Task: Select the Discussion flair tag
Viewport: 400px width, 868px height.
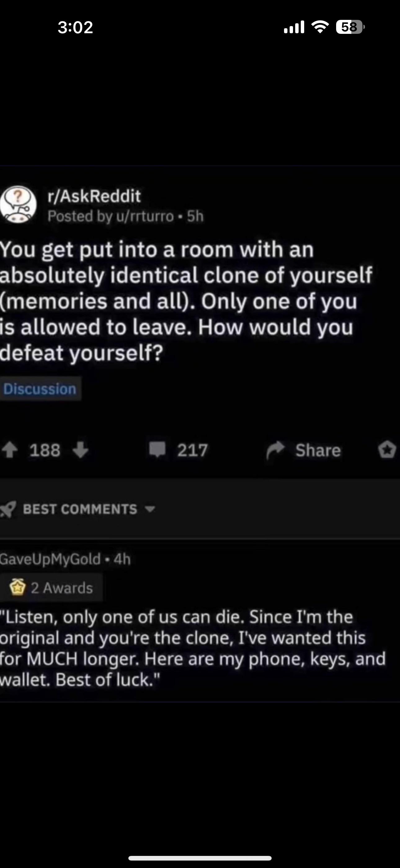Action: pos(40,389)
